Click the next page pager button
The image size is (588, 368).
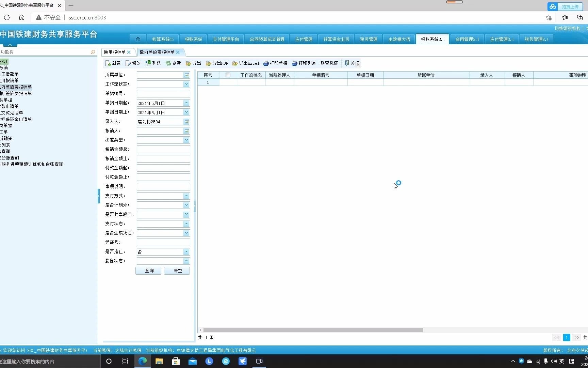(x=576, y=338)
